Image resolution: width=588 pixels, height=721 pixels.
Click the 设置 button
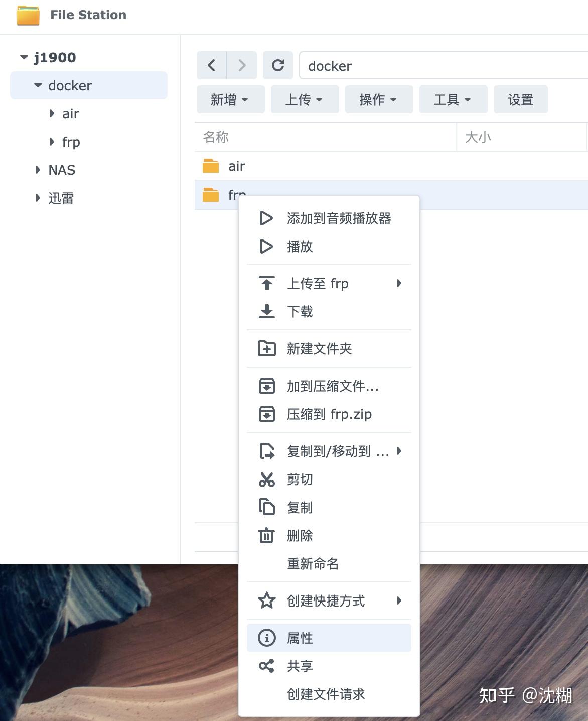coord(520,99)
